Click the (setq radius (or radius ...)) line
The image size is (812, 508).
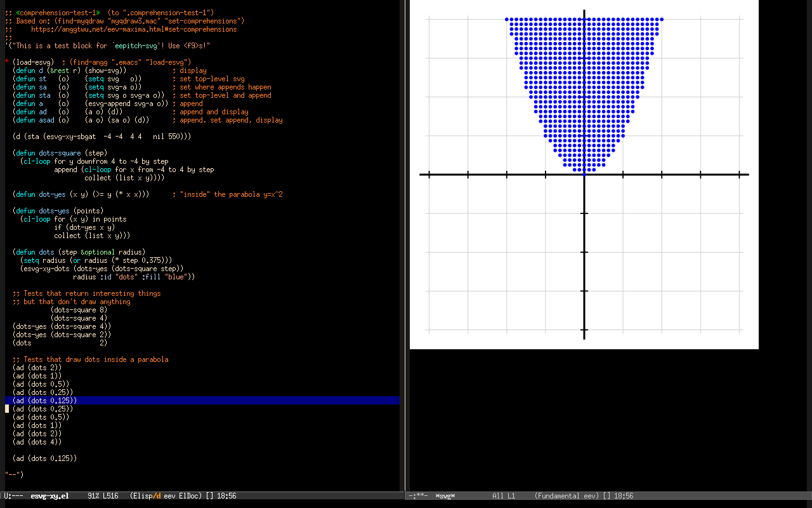[96, 260]
